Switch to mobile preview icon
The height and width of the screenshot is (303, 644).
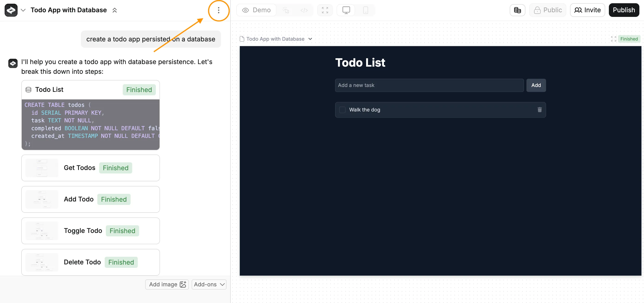pos(365,10)
